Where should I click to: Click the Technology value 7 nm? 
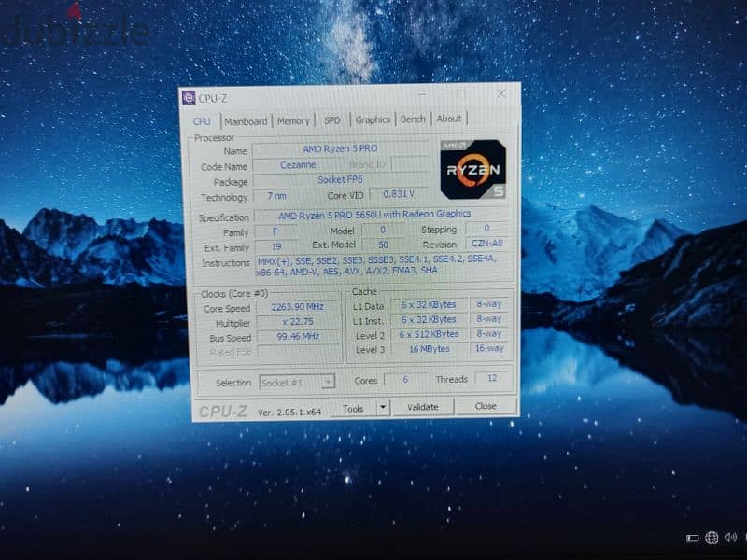tap(276, 196)
